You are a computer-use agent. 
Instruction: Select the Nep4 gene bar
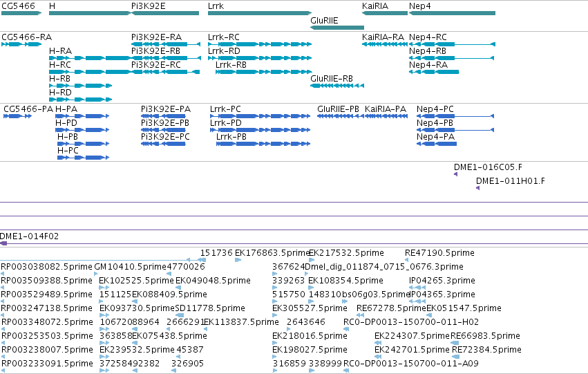point(453,13)
